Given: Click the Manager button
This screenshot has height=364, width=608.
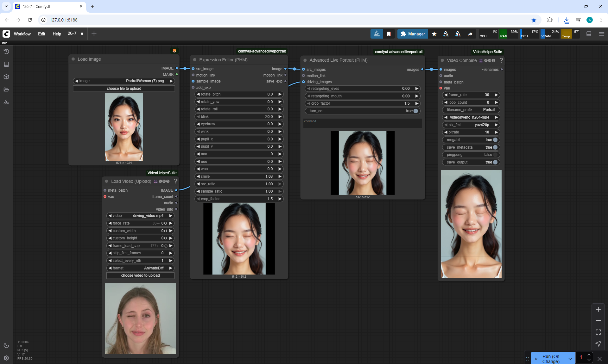Looking at the screenshot, I should coord(413,34).
